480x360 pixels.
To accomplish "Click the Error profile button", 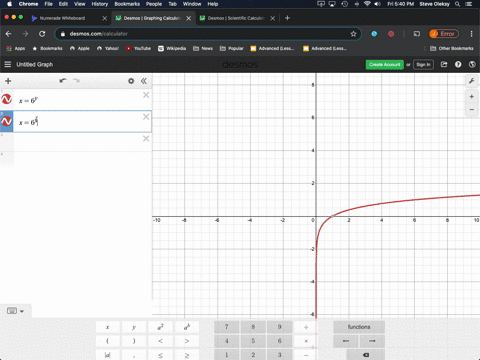I will (444, 34).
